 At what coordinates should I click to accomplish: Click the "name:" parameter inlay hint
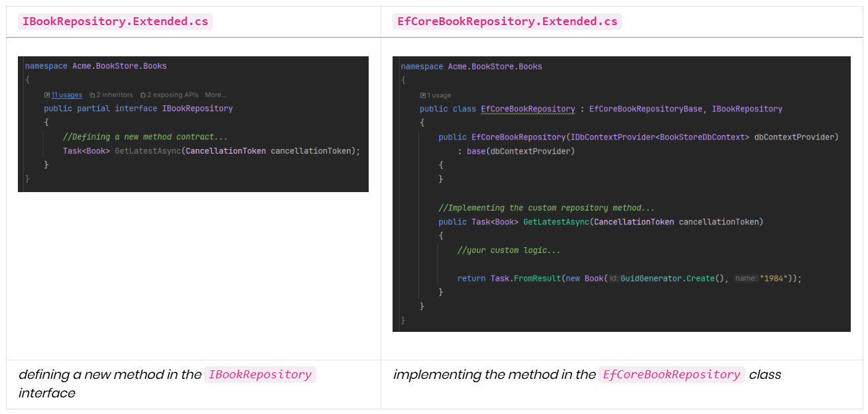point(746,278)
